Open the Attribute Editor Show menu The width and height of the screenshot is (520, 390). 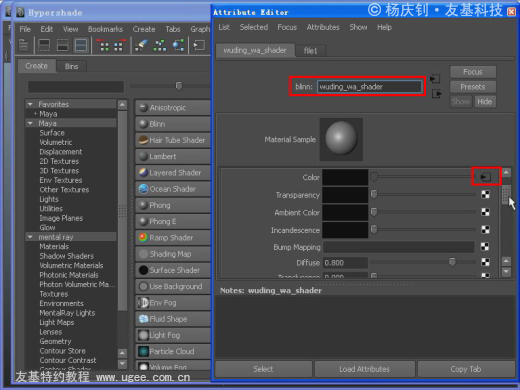[x=358, y=27]
